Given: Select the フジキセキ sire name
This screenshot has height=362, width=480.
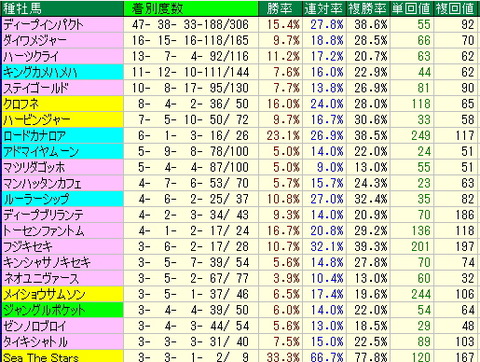Looking at the screenshot, I should [x=28, y=247].
